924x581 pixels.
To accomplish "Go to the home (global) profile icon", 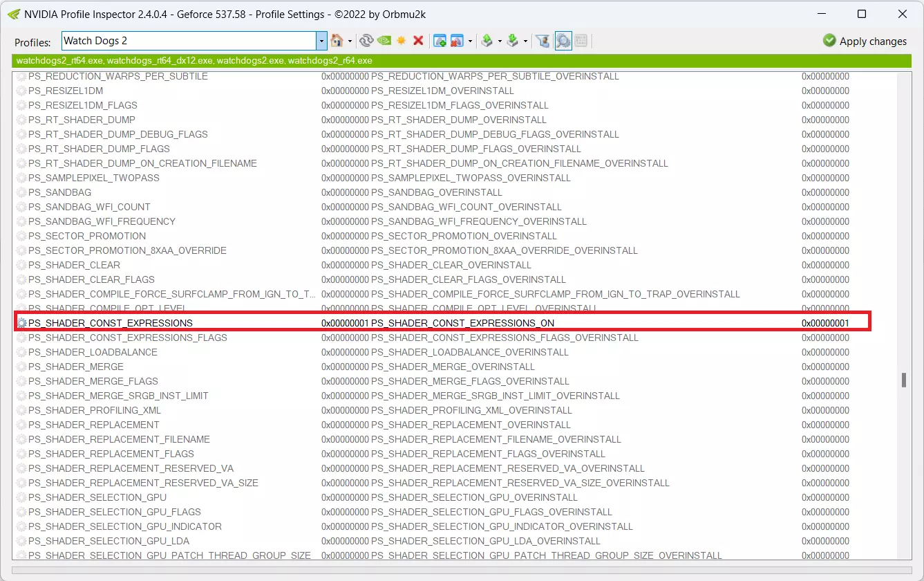I will pyautogui.click(x=338, y=41).
